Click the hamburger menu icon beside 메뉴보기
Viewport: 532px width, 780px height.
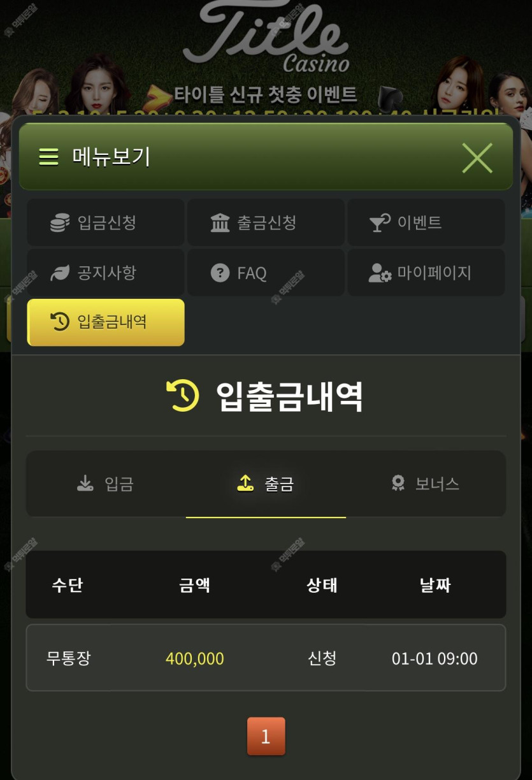coord(48,157)
